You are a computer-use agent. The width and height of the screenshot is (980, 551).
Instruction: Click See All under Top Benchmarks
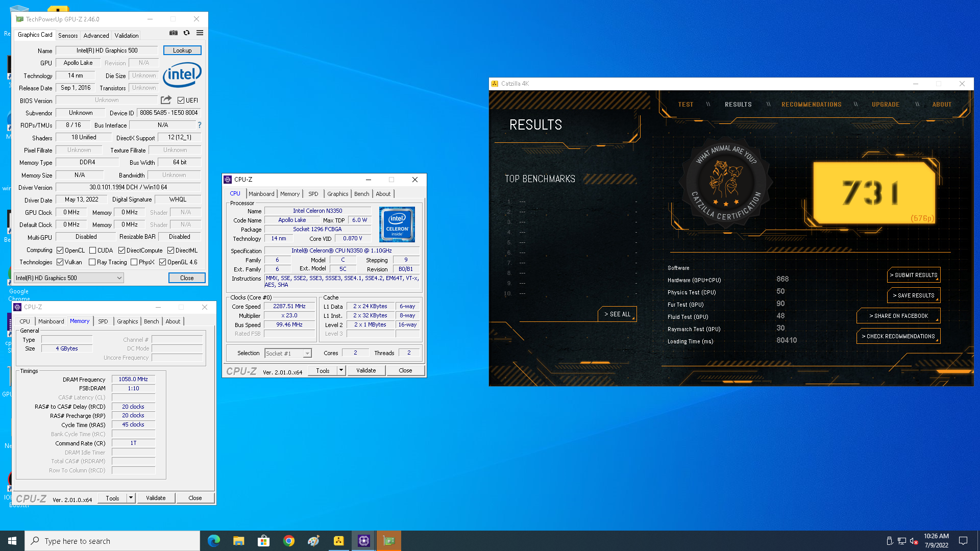(617, 314)
